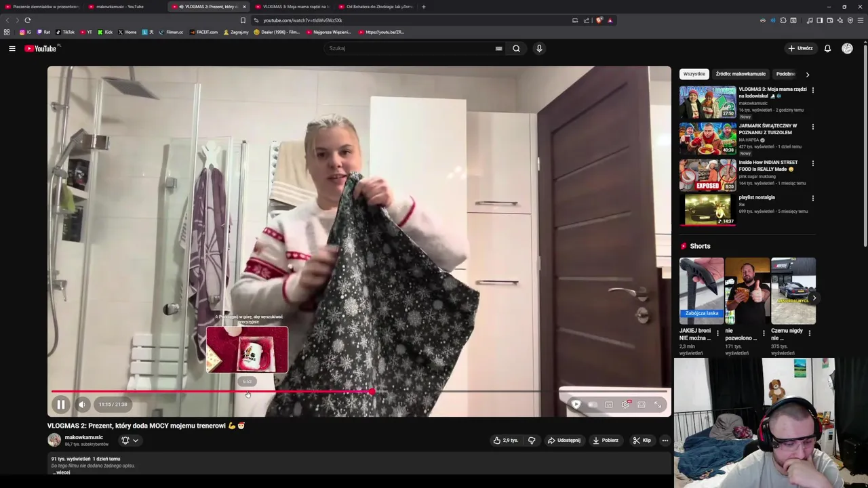
Task: Open Brave Rewards triangle icon
Action: click(x=610, y=20)
